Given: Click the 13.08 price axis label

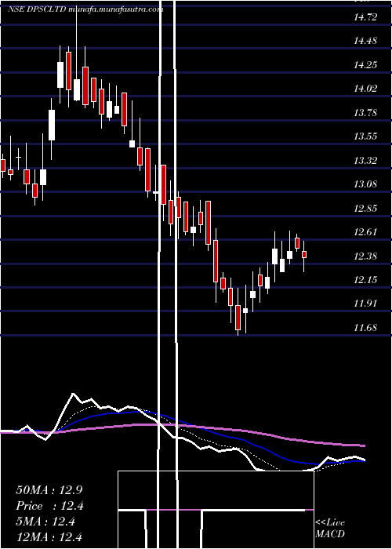Looking at the screenshot, I should [365, 184].
